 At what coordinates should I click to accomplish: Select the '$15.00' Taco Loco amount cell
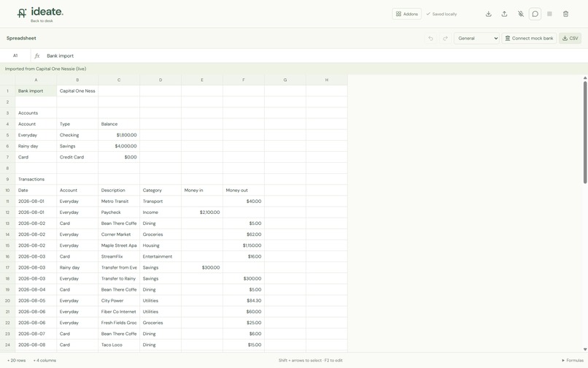[244, 345]
